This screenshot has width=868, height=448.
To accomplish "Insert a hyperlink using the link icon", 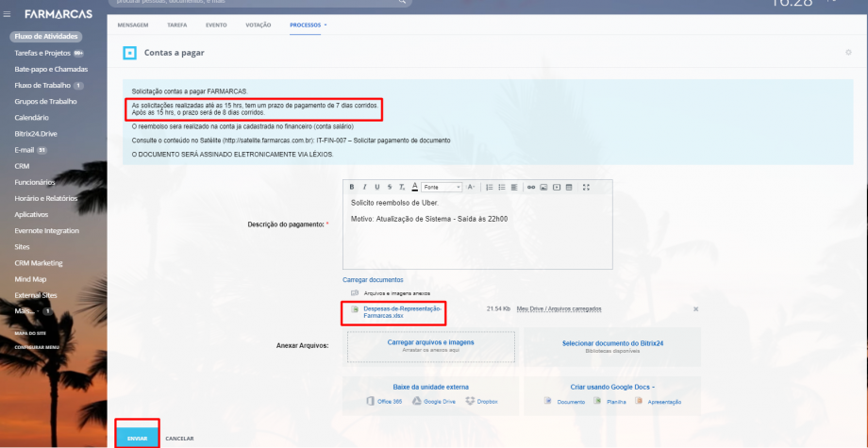I will (x=531, y=187).
